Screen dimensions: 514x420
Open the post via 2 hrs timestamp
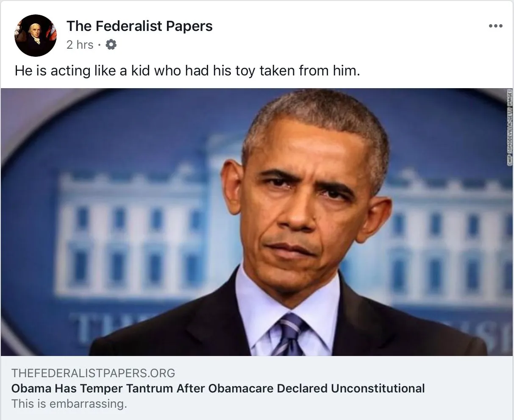[x=80, y=45]
